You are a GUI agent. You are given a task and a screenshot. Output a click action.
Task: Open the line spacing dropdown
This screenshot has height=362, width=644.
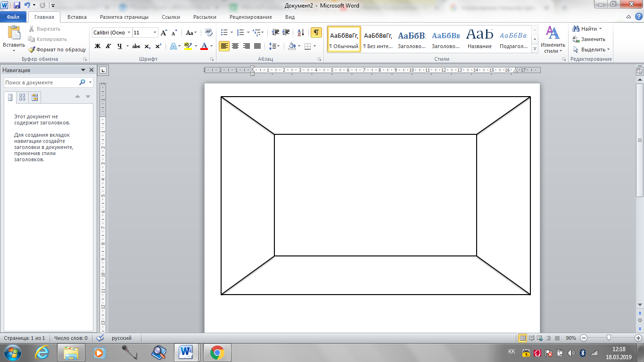[x=274, y=46]
